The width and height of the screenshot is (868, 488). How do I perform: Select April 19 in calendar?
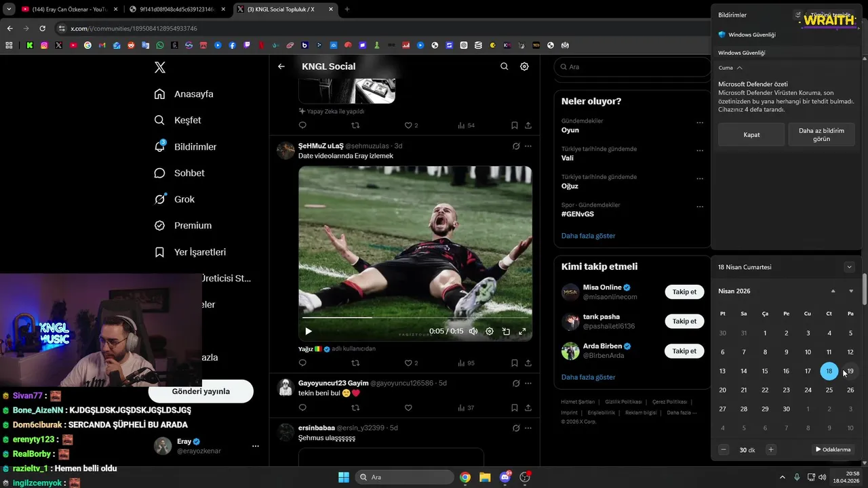[850, 371]
